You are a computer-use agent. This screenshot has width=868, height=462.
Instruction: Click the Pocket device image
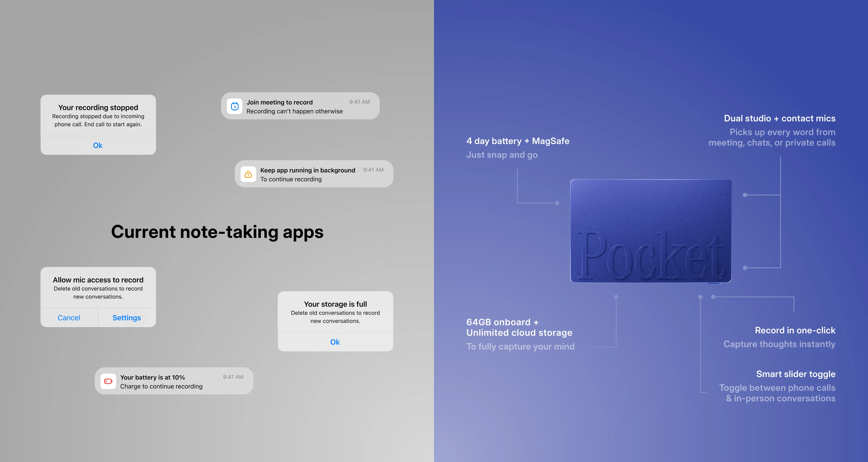[651, 231]
